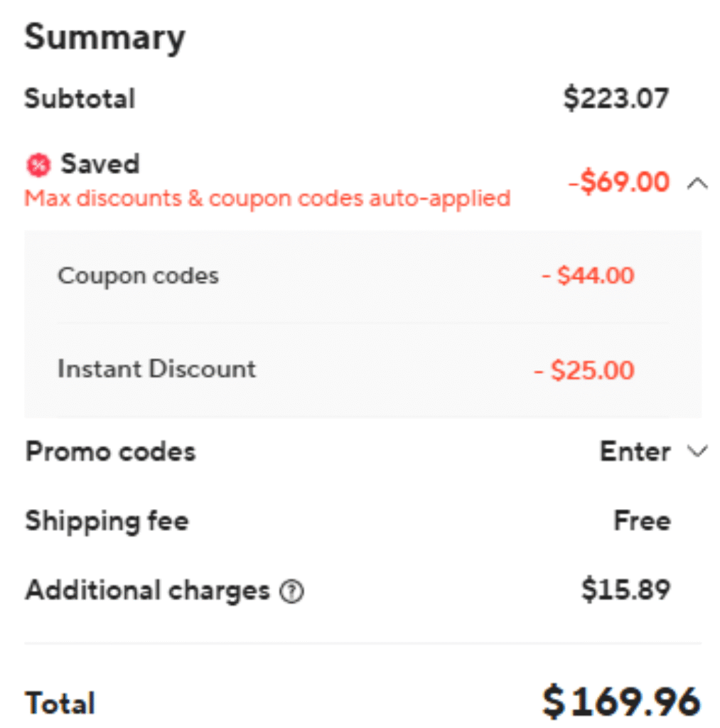Click the $223.07 subtotal amount
The image size is (720, 728).
coord(616,98)
